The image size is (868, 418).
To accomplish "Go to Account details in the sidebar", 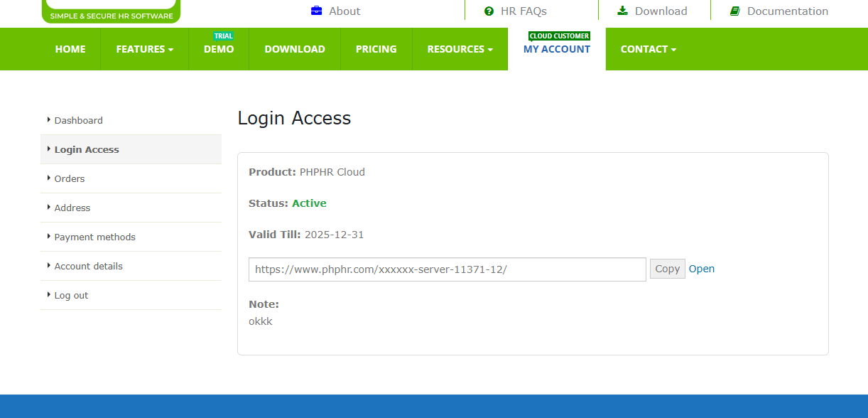I will click(x=88, y=266).
